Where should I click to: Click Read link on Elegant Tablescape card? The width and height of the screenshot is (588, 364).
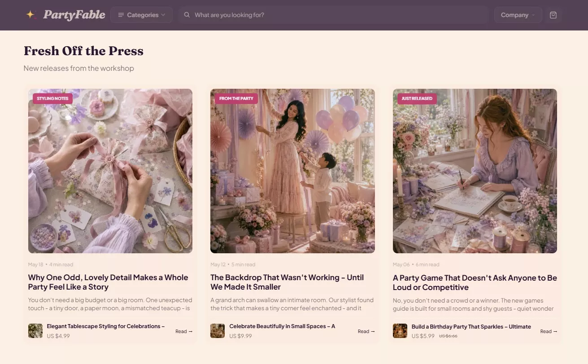[x=184, y=331]
